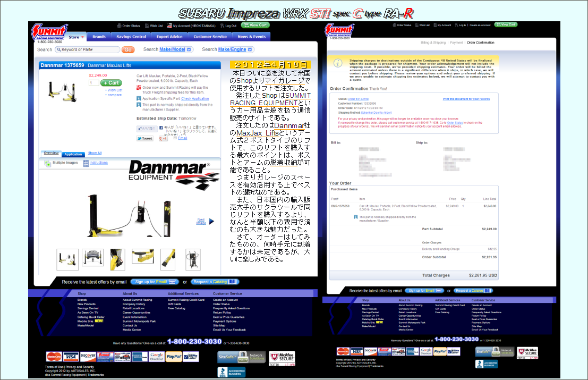588x380 pixels.
Task: Click Print this document for your records
Action: point(466,99)
